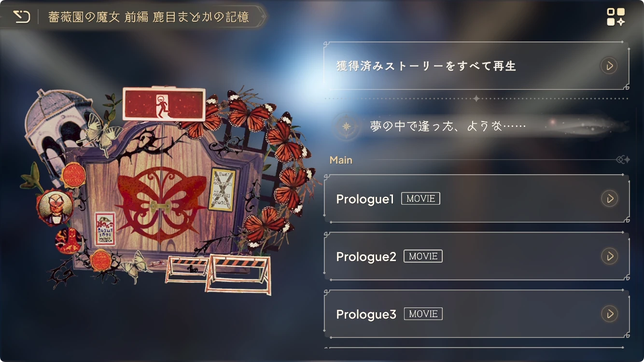Screen dimensions: 644x362
Task: Open the Prologue1 story entry
Action: pyautogui.click(x=476, y=198)
